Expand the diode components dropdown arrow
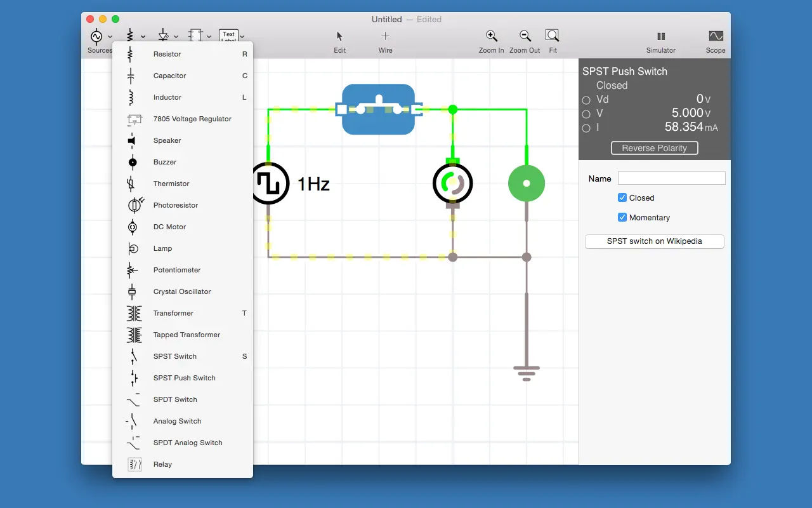 pos(176,36)
